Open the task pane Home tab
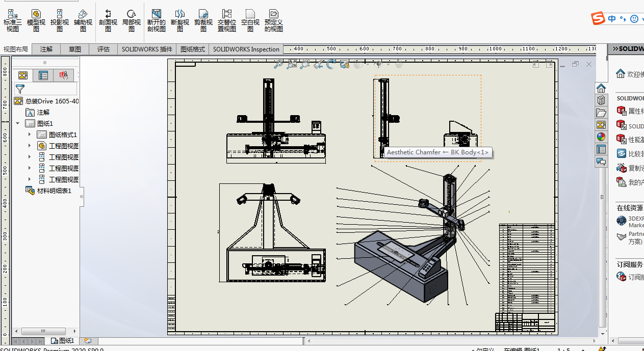The height and width of the screenshot is (351, 644). pos(601,88)
